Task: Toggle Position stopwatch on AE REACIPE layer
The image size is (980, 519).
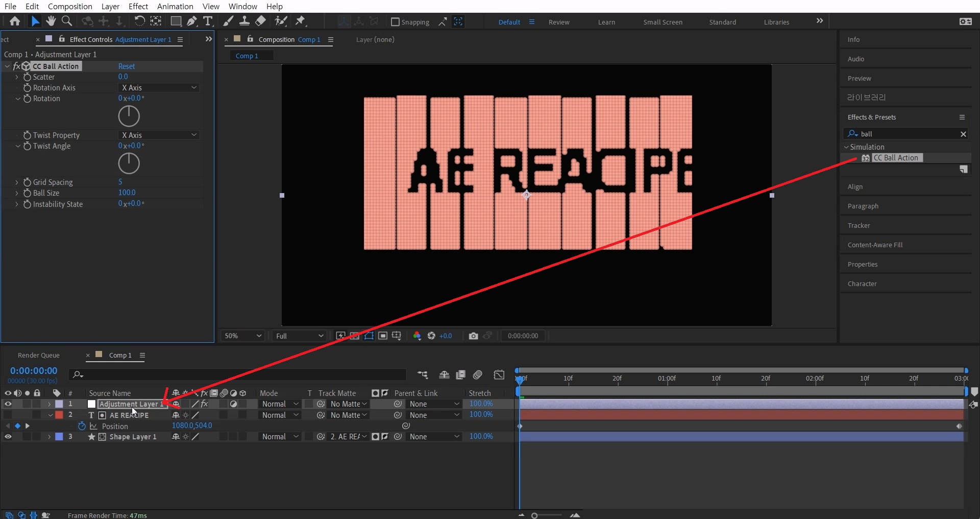Action: [82, 426]
